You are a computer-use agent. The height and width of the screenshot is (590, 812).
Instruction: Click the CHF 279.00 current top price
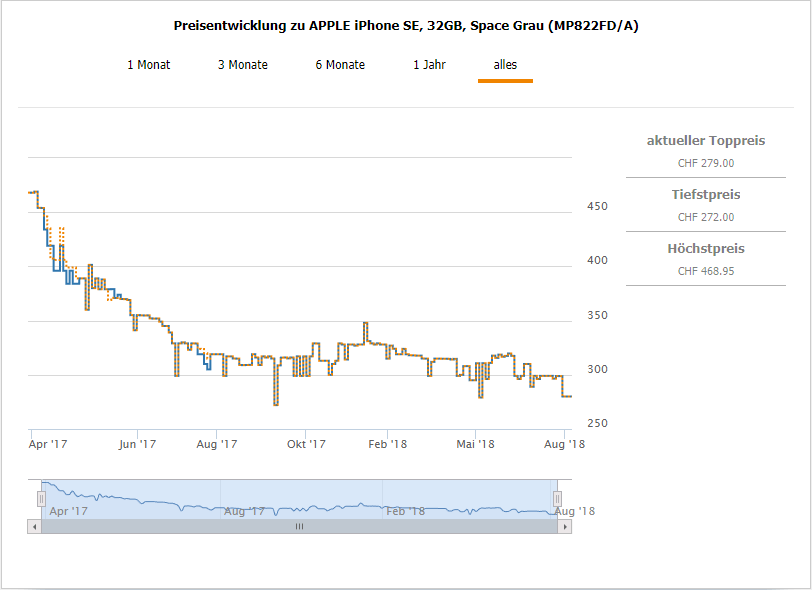point(706,163)
